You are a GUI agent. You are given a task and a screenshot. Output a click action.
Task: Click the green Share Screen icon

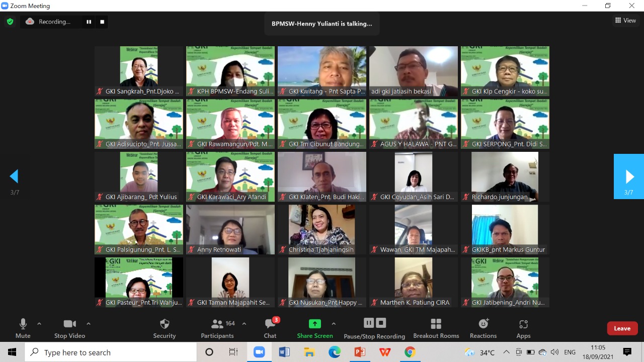(314, 324)
